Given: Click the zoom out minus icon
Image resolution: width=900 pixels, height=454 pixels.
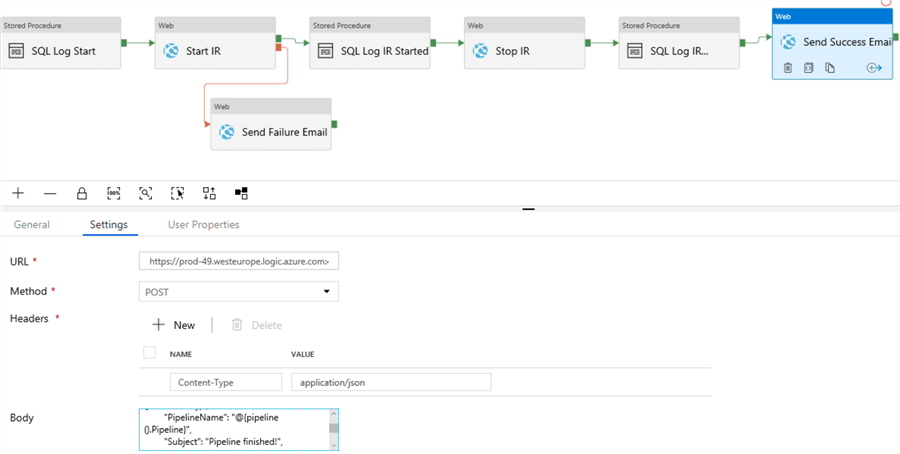Looking at the screenshot, I should click(50, 193).
